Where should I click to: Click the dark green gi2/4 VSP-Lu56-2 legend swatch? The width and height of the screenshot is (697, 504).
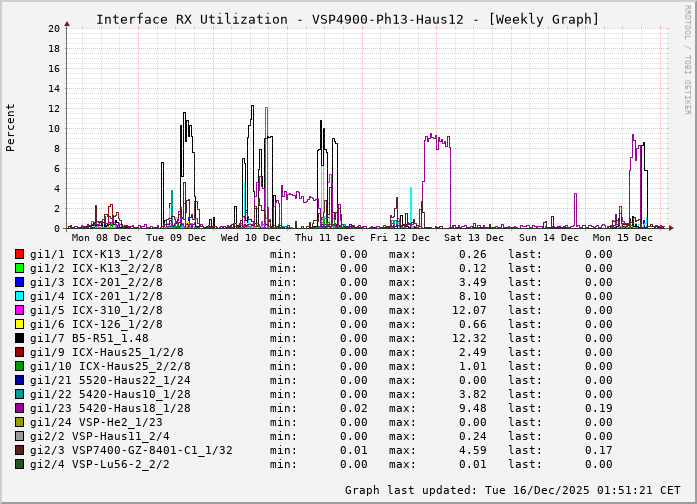coord(20,465)
